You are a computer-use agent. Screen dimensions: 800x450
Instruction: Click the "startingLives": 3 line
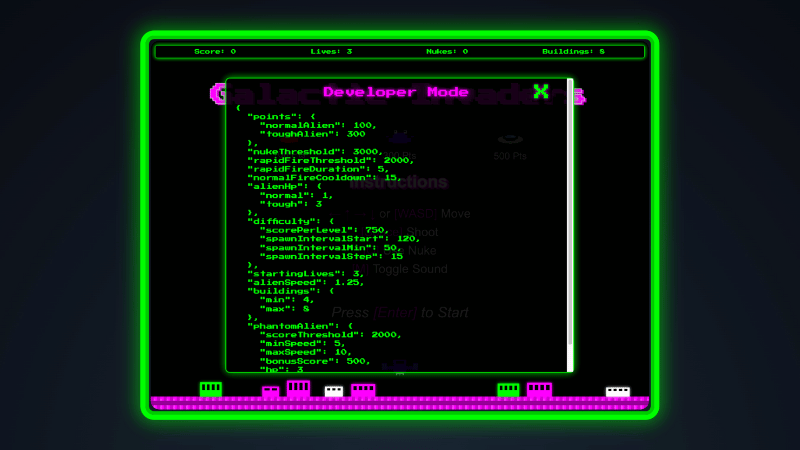pos(306,274)
